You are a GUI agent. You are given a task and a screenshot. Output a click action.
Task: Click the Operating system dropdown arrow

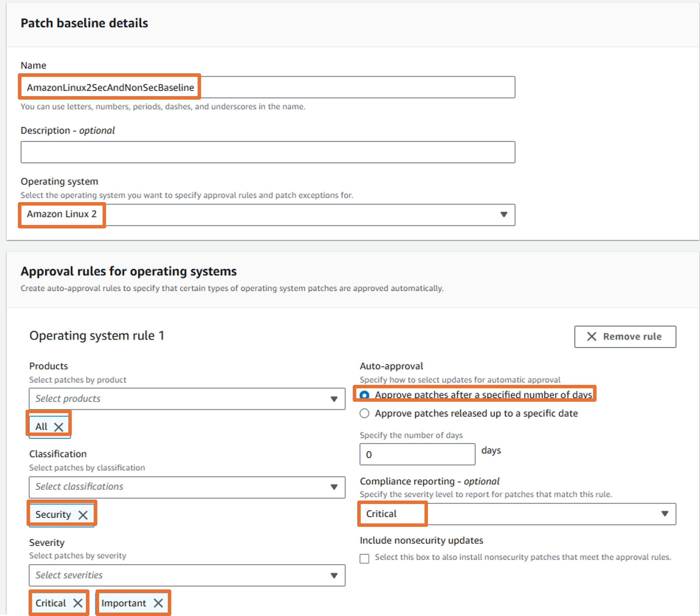tap(503, 215)
